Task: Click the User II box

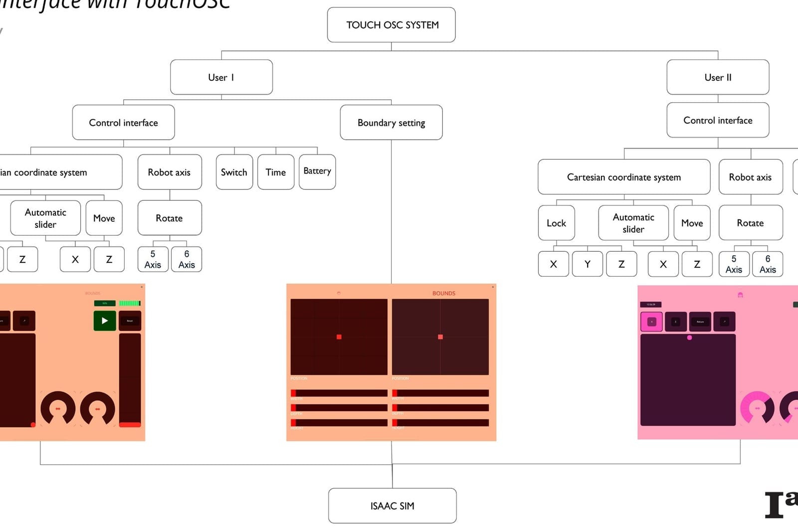Action: (718, 77)
